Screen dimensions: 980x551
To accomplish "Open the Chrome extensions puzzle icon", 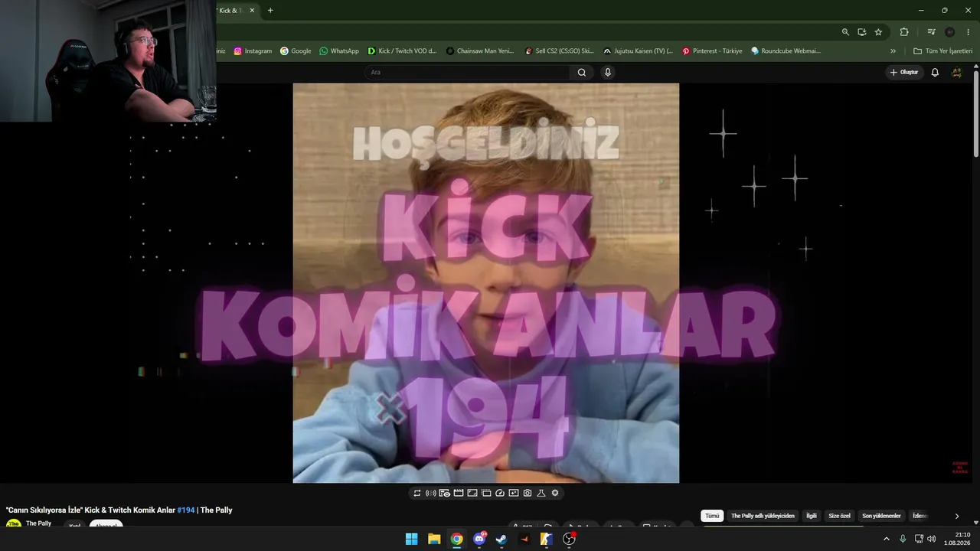I will pos(904,32).
